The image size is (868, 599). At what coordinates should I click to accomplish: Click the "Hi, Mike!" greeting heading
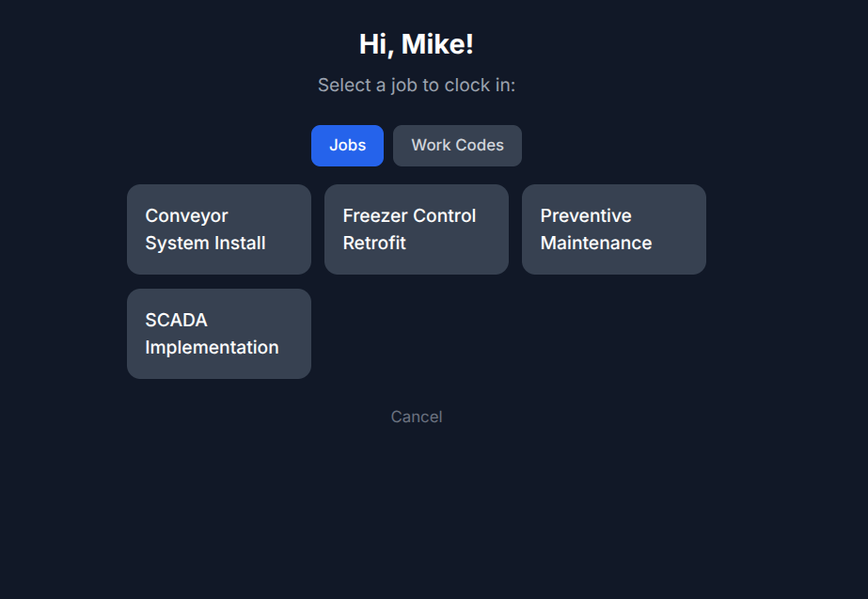point(417,44)
